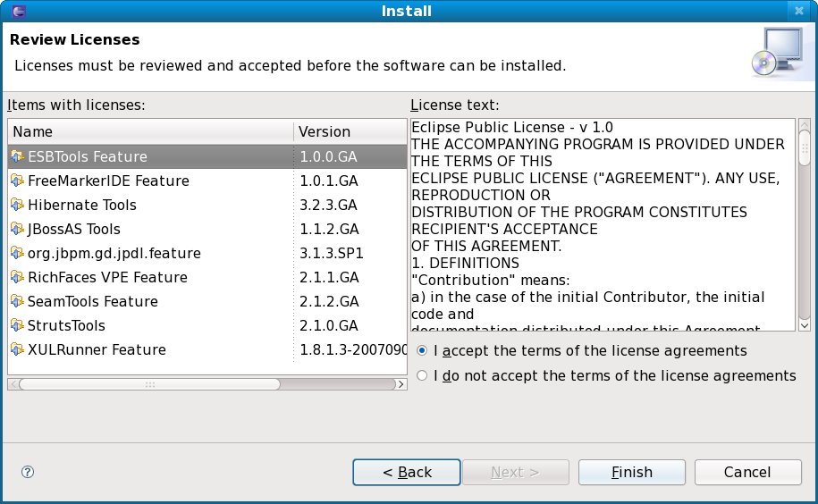The height and width of the screenshot is (504, 818).
Task: Open help with the question mark icon
Action: pyautogui.click(x=27, y=472)
